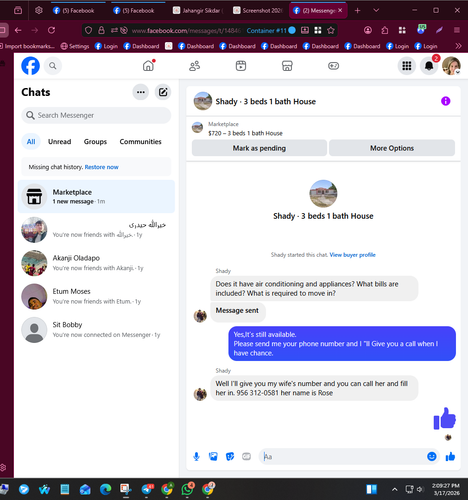Image resolution: width=468 pixels, height=500 pixels.
Task: Switch to the Communities tab
Action: 140,142
